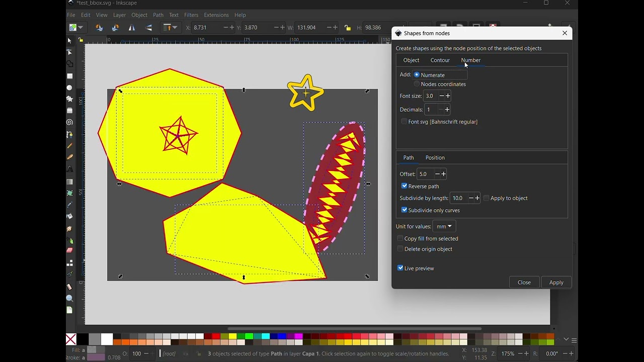Screen dimensions: 644x362
Task: Pick the no-color X swatch
Action: [71, 339]
